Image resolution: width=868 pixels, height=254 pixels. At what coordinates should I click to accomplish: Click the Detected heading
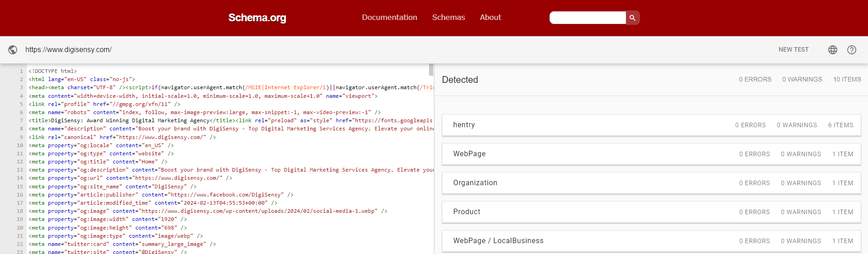[460, 80]
